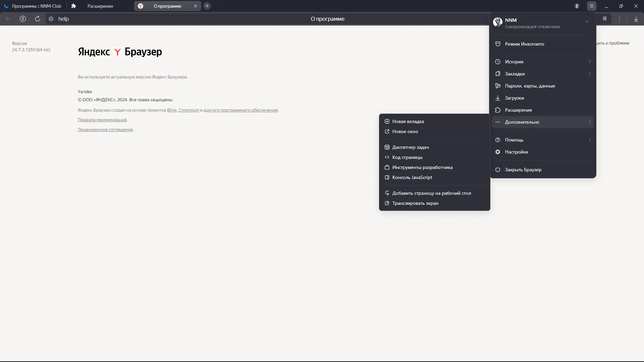644x362 pixels.
Task: Click the NNM profile avatar in menu
Action: click(497, 22)
